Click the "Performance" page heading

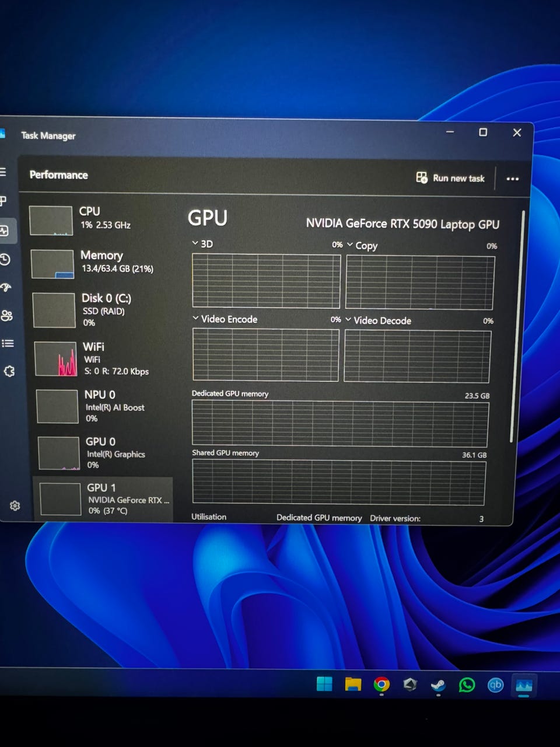click(x=58, y=174)
